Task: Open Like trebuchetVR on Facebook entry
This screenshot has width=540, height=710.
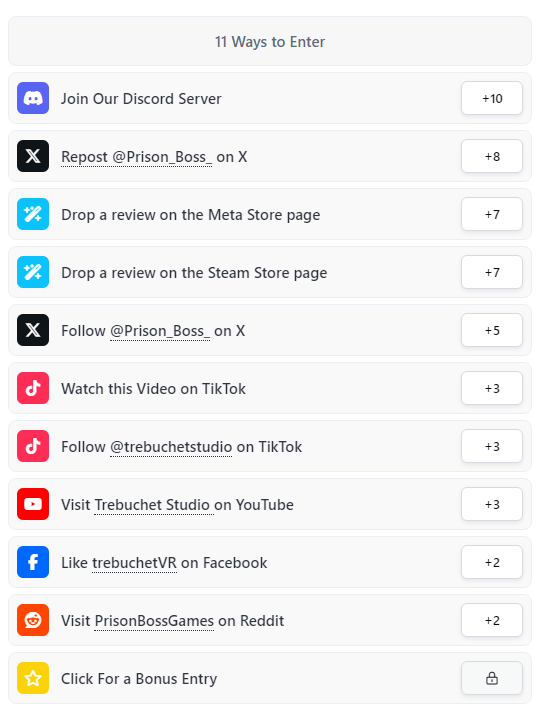Action: [x=270, y=562]
